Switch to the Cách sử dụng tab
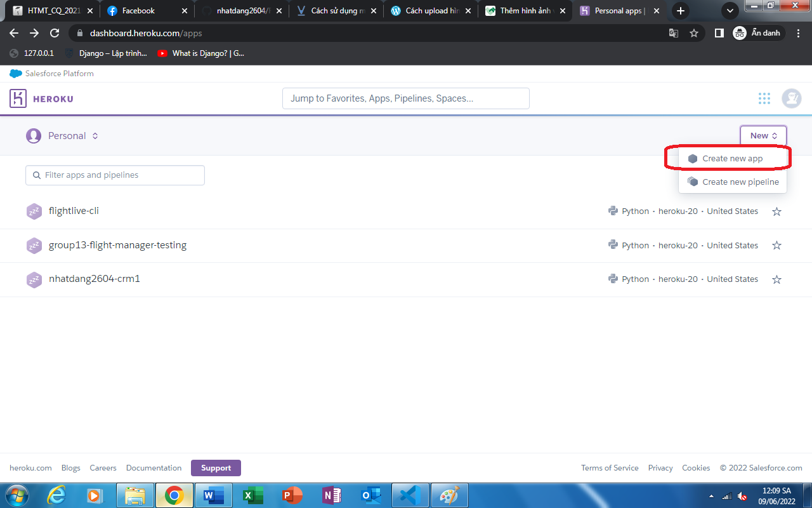Viewport: 812px width, 508px height. tap(336, 11)
